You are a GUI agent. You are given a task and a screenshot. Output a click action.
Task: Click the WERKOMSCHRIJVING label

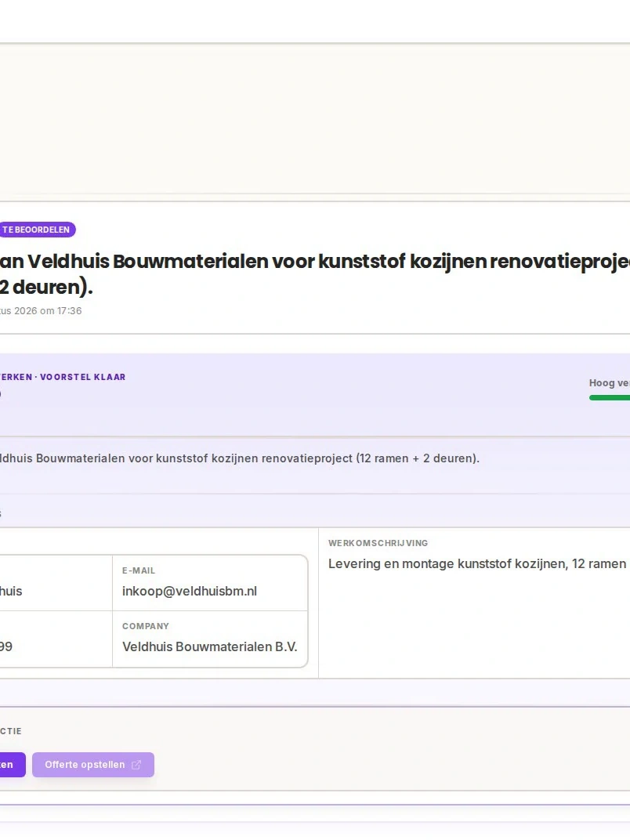378,543
